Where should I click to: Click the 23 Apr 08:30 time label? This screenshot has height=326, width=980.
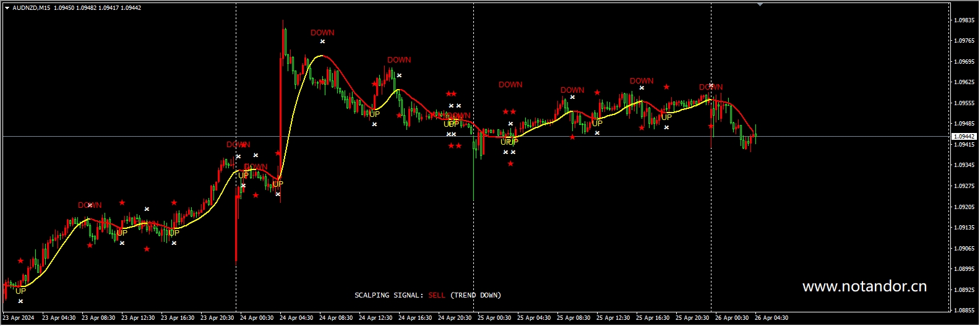(98, 318)
